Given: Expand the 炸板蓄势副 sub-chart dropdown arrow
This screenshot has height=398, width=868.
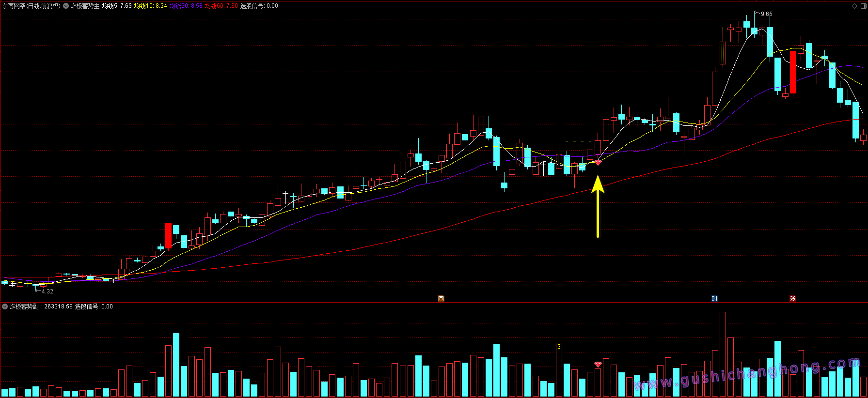Looking at the screenshot, I should (5, 306).
